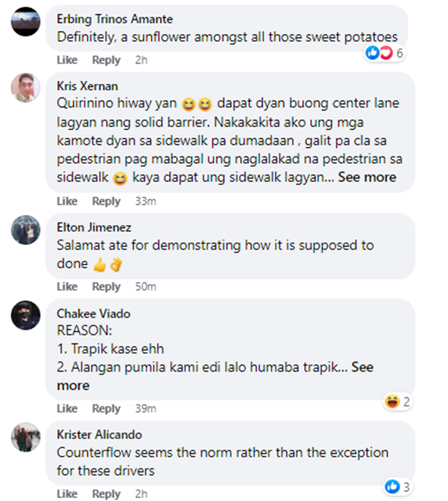Open Krister Alicando's name link
Image resolution: width=448 pixels, height=501 pixels.
[99, 435]
